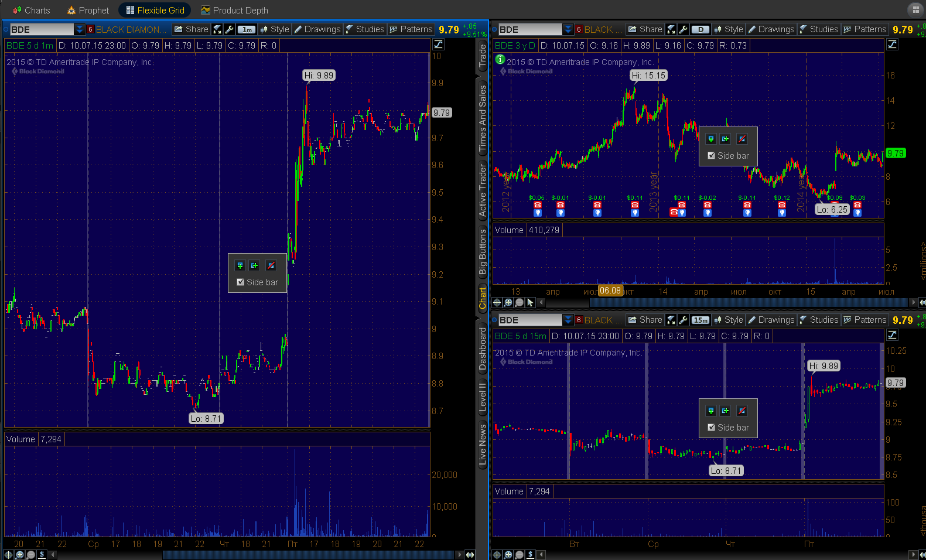Toggle Side bar checkbox on 15m chart

[x=711, y=428]
